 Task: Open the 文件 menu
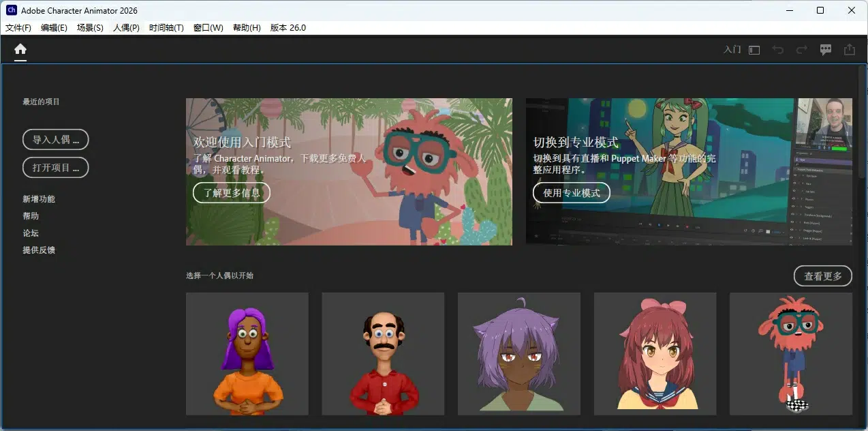(x=18, y=27)
